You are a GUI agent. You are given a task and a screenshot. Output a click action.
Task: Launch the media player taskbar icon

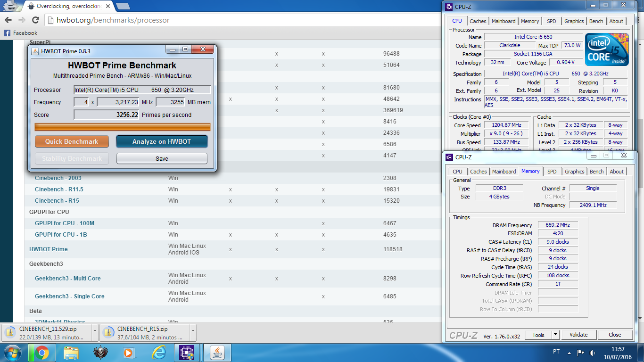coord(129,353)
